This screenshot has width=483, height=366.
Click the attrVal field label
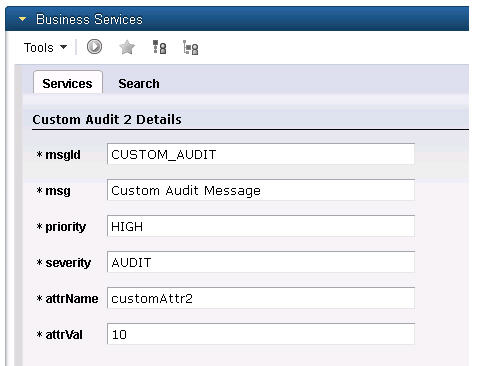64,335
